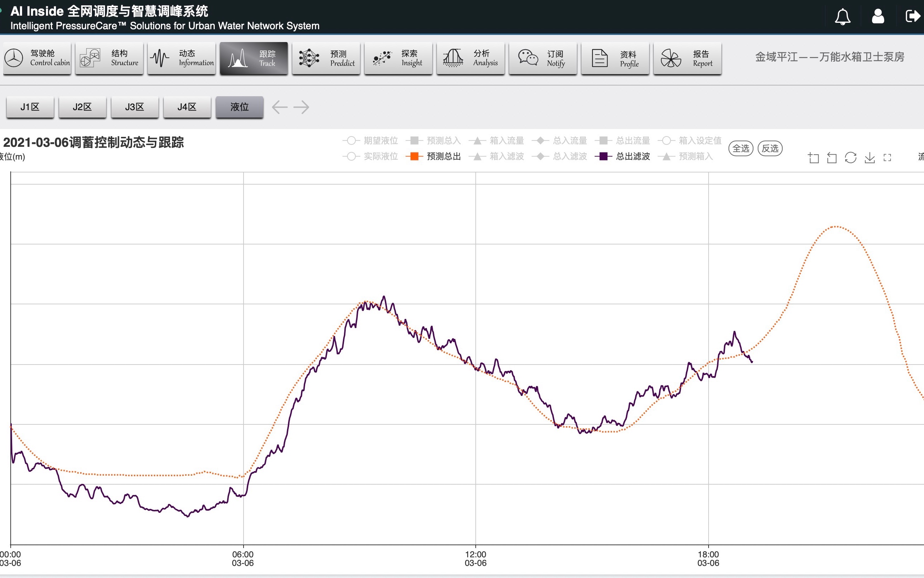The width and height of the screenshot is (924, 578).
Task: Open the Structure tab
Action: click(109, 58)
